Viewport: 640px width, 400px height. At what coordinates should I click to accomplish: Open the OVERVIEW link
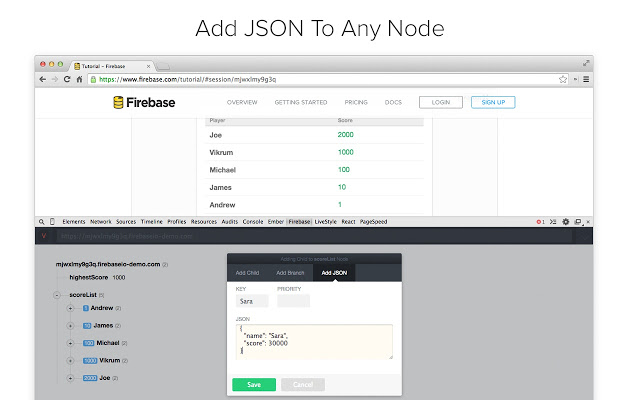coord(242,102)
